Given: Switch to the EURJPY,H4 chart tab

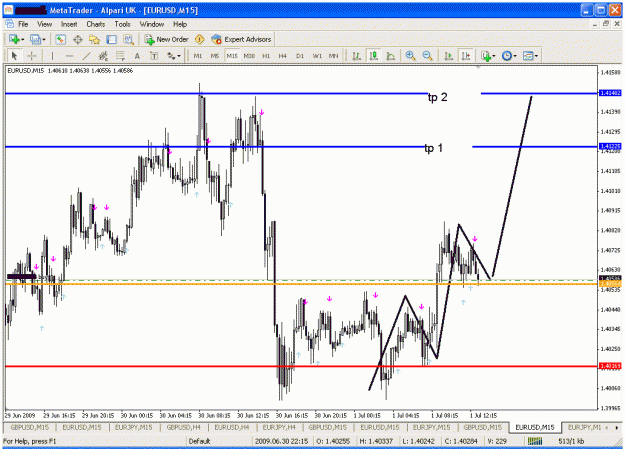Looking at the screenshot, I should tap(279, 427).
